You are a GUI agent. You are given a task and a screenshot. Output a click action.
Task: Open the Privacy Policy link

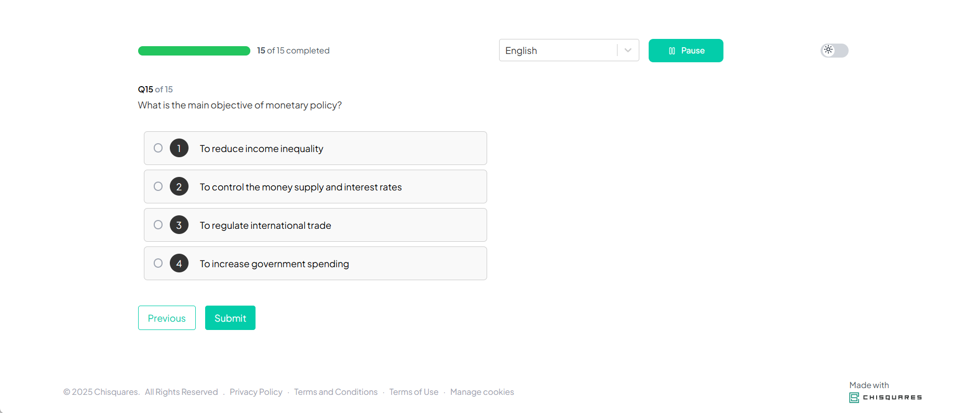pyautogui.click(x=256, y=392)
